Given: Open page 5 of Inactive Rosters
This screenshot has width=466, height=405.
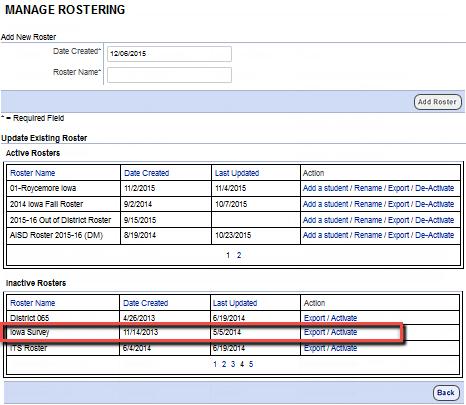Looking at the screenshot, I should [251, 364].
